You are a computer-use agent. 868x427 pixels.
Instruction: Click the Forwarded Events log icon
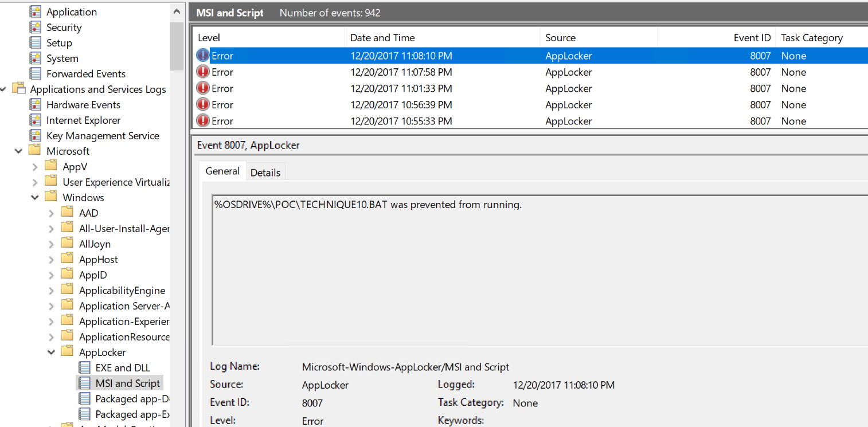(36, 74)
